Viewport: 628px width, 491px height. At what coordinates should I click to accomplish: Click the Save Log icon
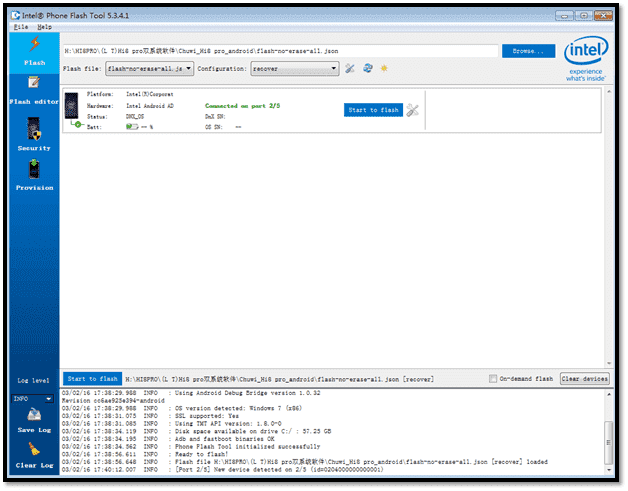tap(34, 415)
